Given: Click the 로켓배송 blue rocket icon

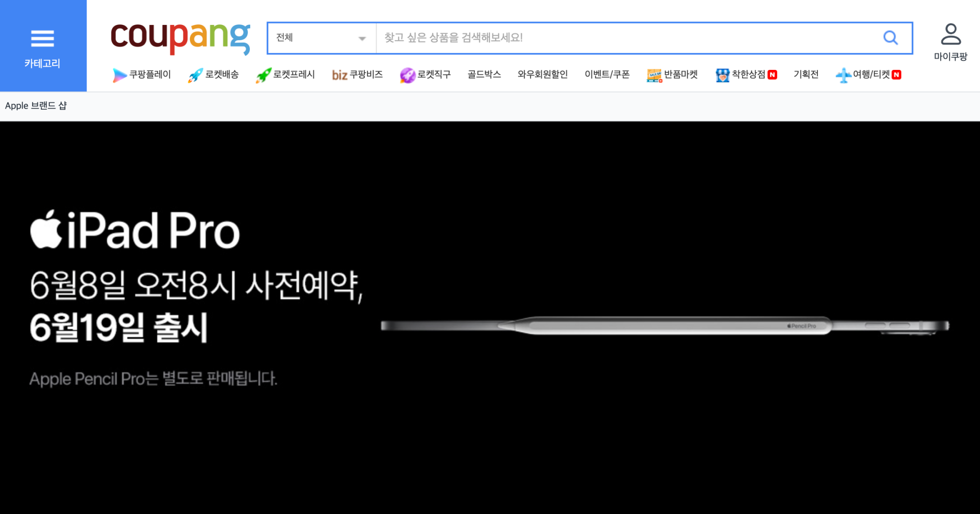Looking at the screenshot, I should (x=195, y=75).
